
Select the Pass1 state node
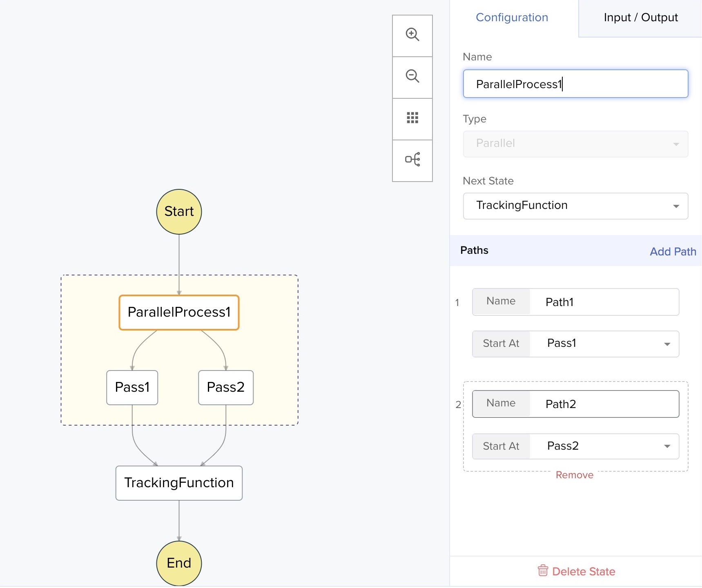[x=132, y=387]
